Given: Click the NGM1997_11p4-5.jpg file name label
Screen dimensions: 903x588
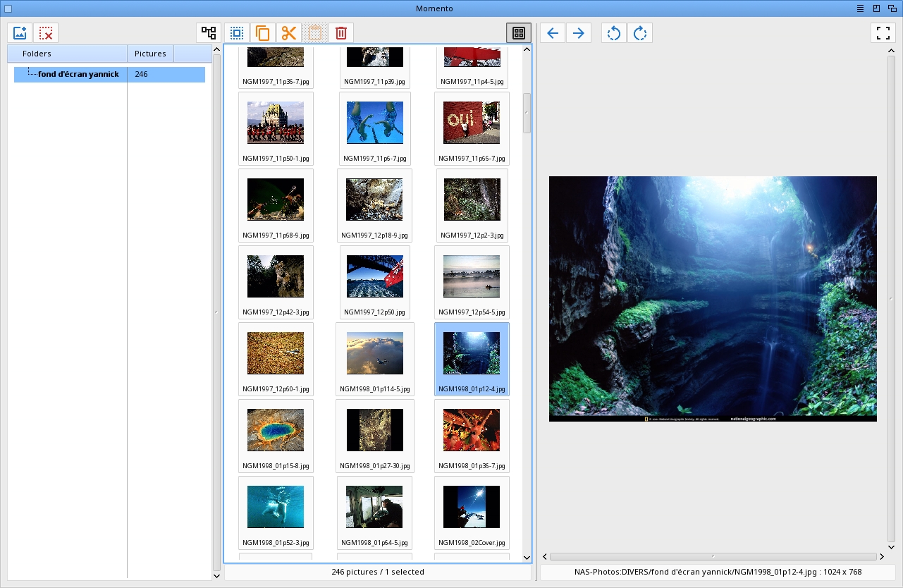Looking at the screenshot, I should [472, 82].
